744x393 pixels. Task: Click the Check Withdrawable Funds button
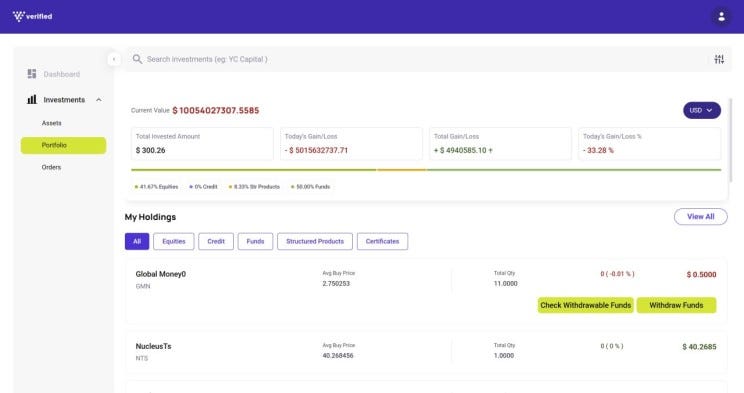pyautogui.click(x=586, y=305)
